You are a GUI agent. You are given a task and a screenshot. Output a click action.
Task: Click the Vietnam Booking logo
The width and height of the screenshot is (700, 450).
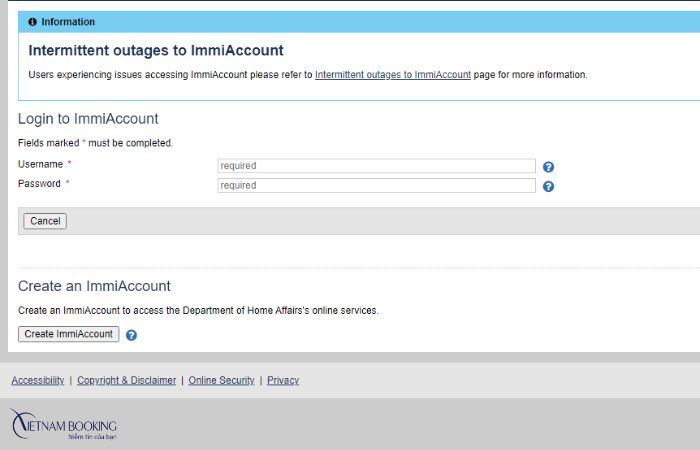click(64, 425)
